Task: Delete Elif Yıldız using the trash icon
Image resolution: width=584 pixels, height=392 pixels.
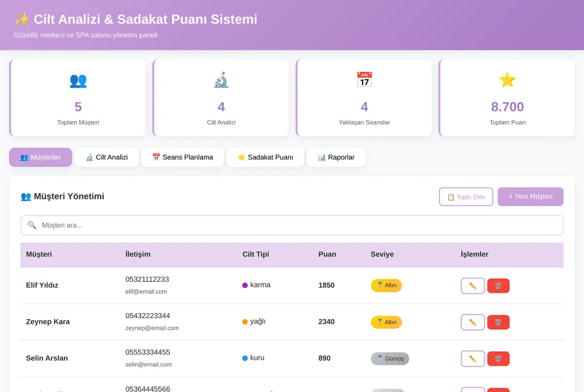Action: [x=498, y=286]
